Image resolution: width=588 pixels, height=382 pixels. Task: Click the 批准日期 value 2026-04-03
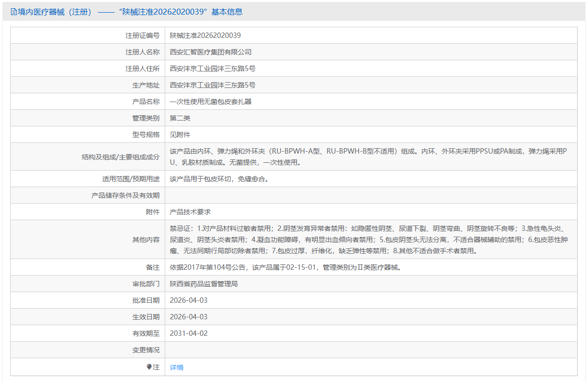[189, 300]
